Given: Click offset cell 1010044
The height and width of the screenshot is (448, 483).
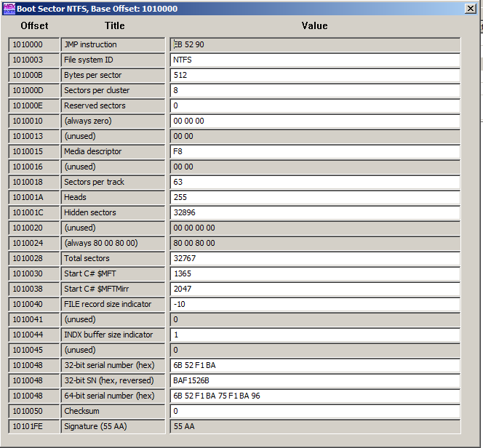Looking at the screenshot, I should [34, 335].
